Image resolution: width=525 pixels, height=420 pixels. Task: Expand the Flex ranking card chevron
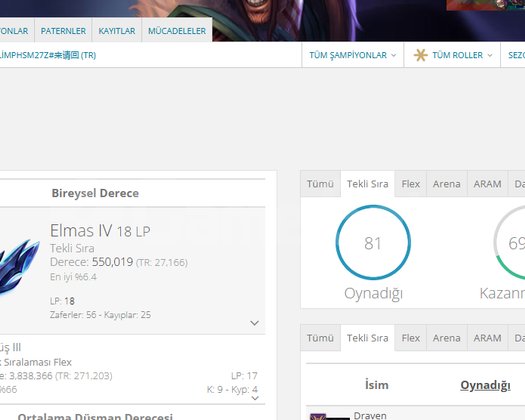[255, 398]
